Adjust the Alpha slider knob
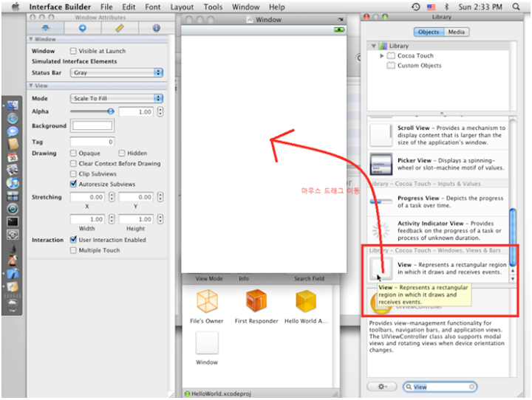The width and height of the screenshot is (532, 400). [x=111, y=111]
